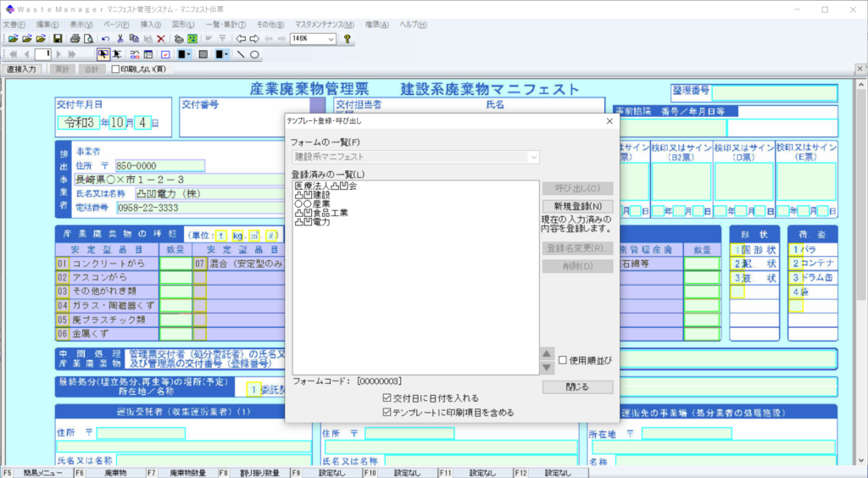Open the 一覧・集計(T) menu
Viewport: 868px width, 478px height.
pos(225,25)
